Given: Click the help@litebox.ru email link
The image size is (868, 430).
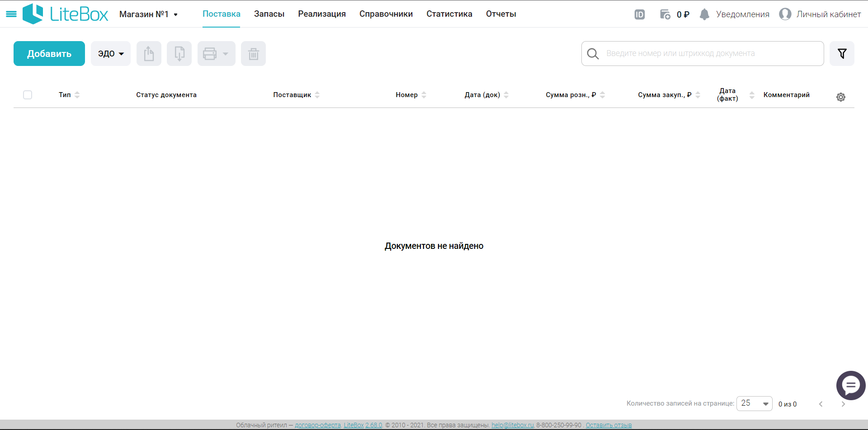Looking at the screenshot, I should (x=512, y=425).
